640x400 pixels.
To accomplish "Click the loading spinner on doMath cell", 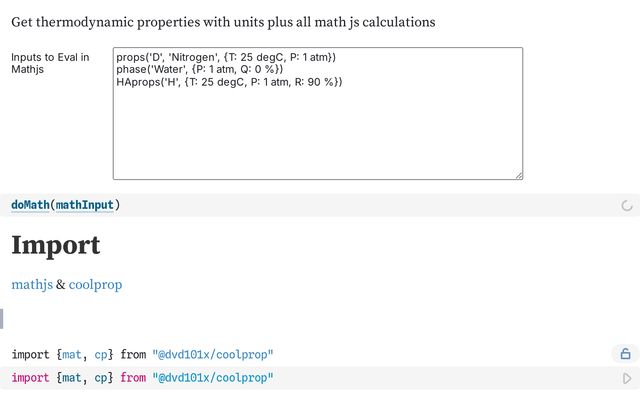I will [627, 206].
